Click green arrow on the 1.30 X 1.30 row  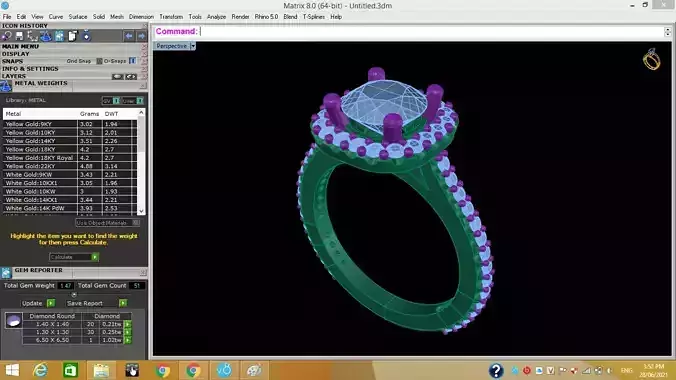pyautogui.click(x=128, y=332)
